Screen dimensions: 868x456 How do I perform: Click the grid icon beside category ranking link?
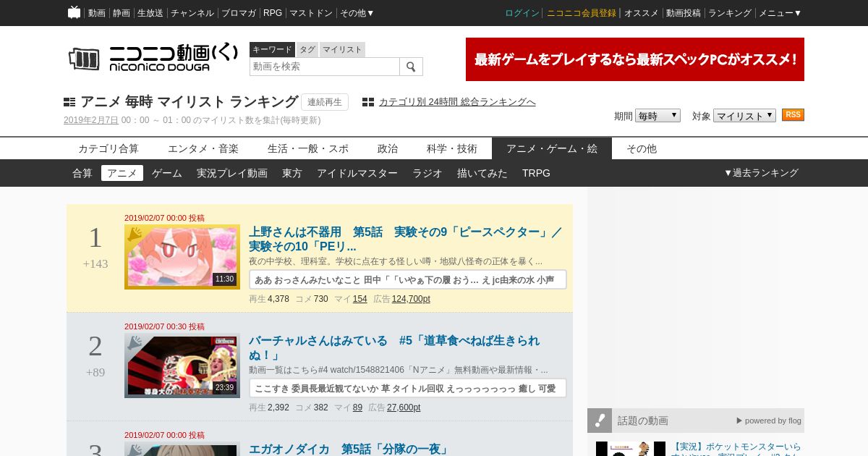coord(368,102)
